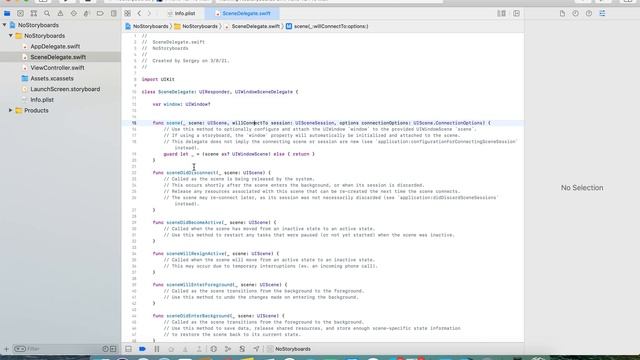Screen dimensions: 640x360
Task: Click the class SceneDelegate declaration line
Action: click(220, 92)
